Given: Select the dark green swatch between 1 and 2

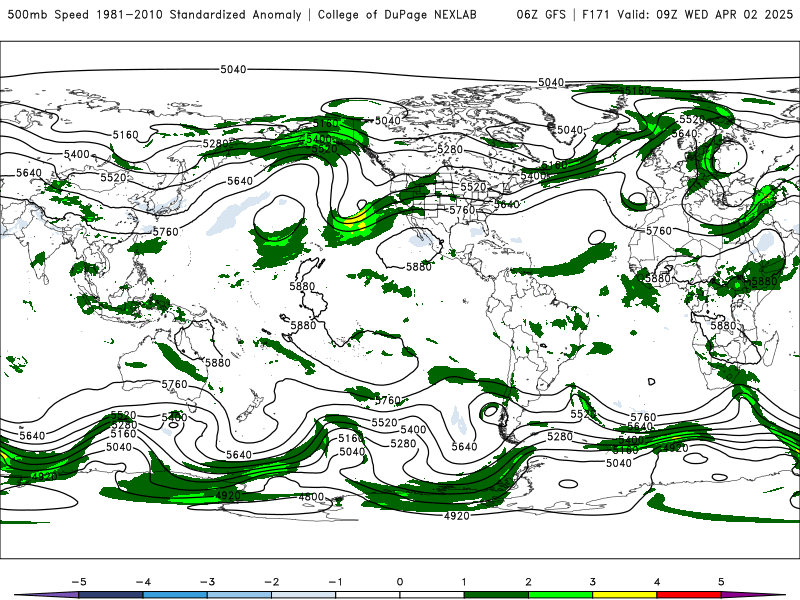Looking at the screenshot, I should pyautogui.click(x=496, y=595).
